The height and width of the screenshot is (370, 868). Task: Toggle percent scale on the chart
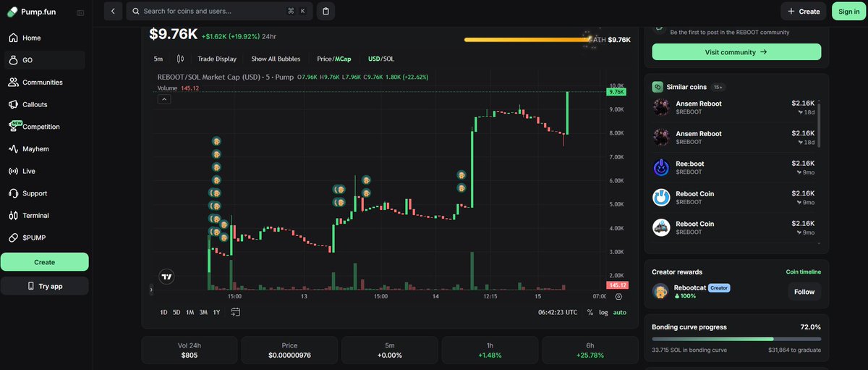[590, 312]
